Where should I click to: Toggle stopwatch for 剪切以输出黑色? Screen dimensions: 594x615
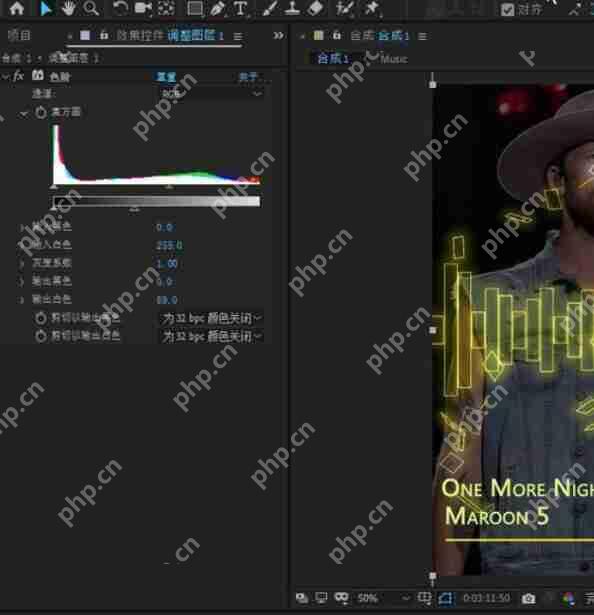click(41, 318)
